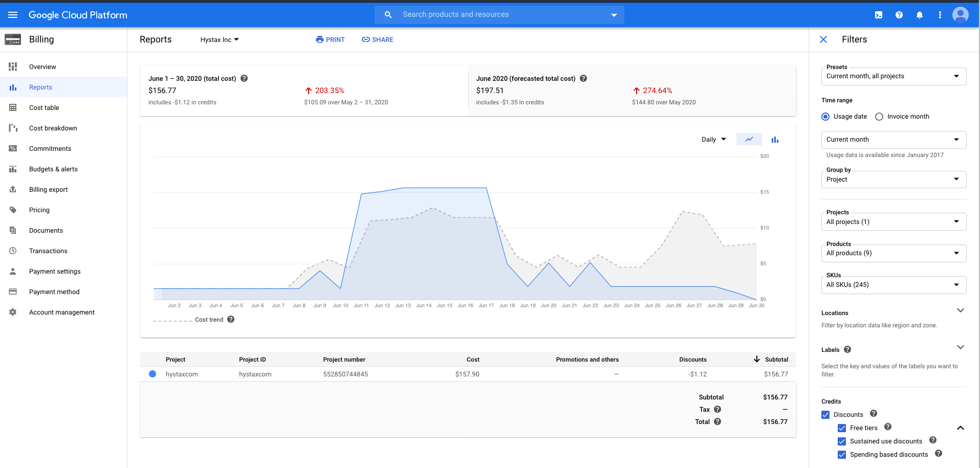The image size is (980, 468).
Task: Select Usage date radio button
Action: coord(825,117)
